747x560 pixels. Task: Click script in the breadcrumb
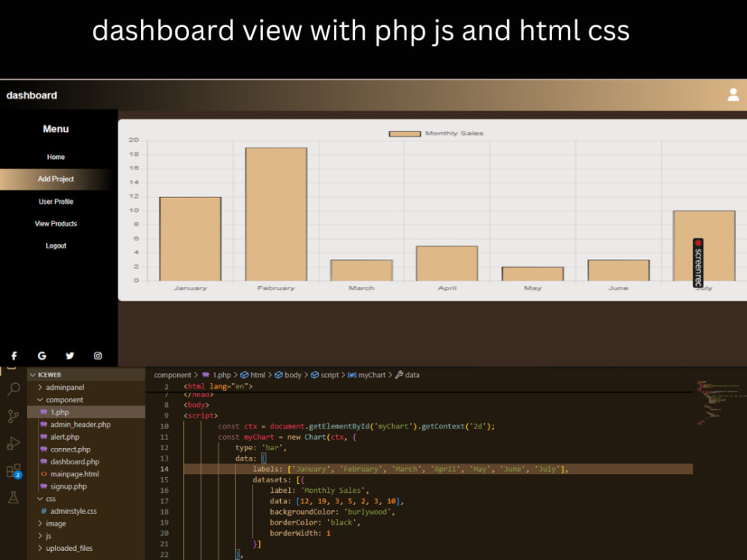click(329, 375)
